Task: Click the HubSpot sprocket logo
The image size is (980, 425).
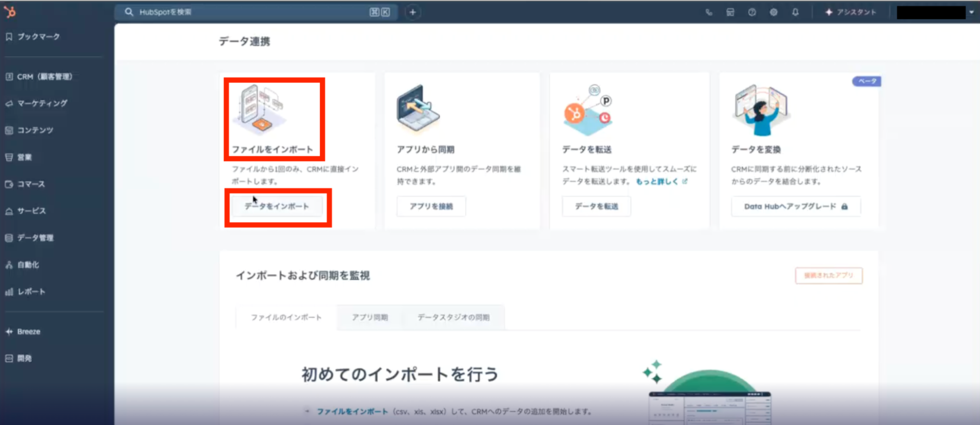Action: 10,12
